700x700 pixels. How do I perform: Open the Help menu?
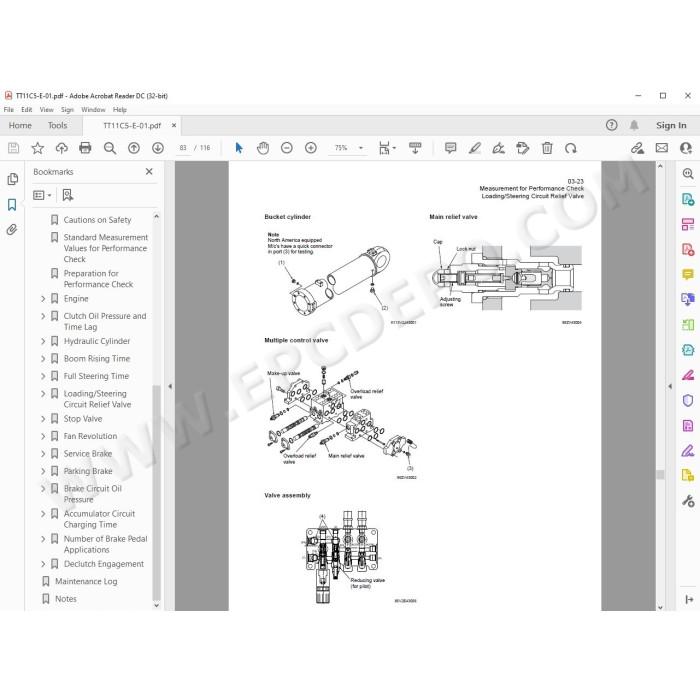tap(120, 109)
